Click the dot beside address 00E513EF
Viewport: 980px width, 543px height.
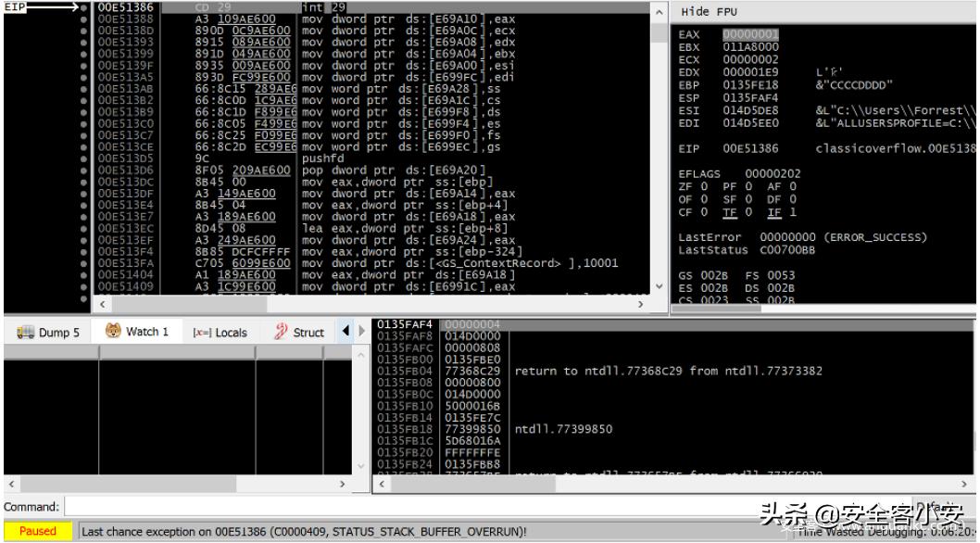(84, 238)
